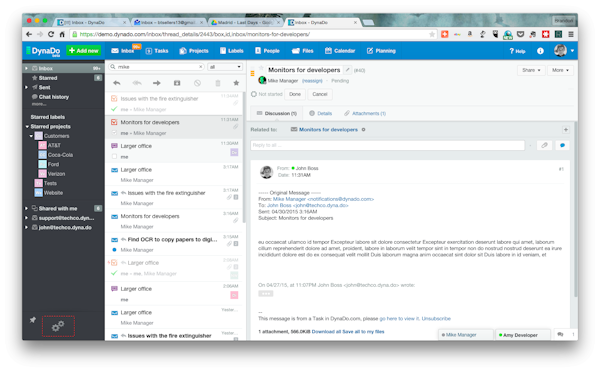Click the info icon in top navigation bar
Viewport: 600px width, 372px height.
pos(540,51)
